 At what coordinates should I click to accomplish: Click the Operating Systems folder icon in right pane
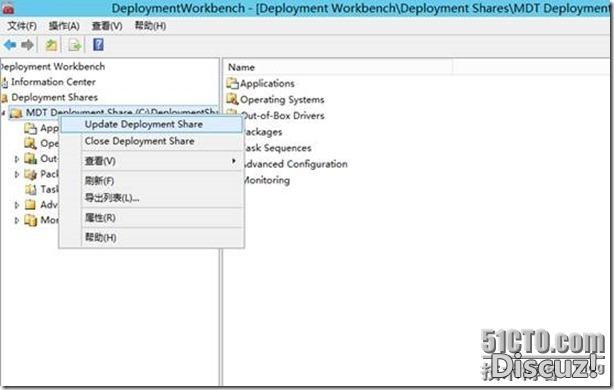pyautogui.click(x=233, y=99)
